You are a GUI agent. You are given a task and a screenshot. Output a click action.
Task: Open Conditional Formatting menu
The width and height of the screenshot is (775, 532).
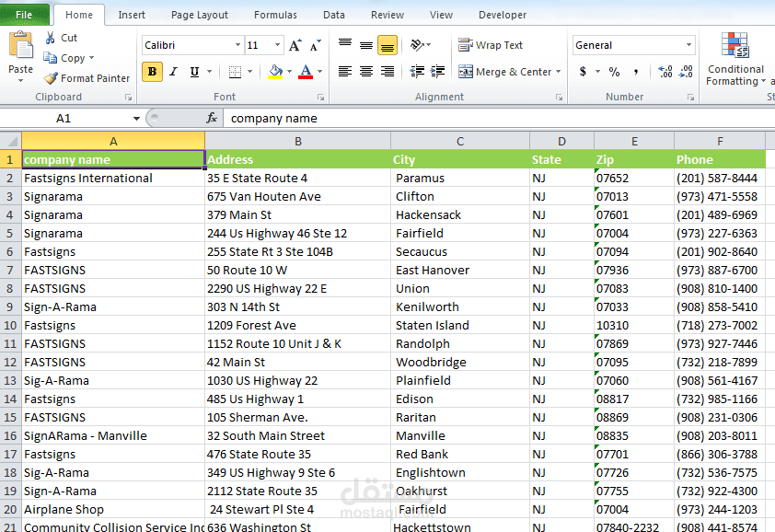(x=735, y=59)
